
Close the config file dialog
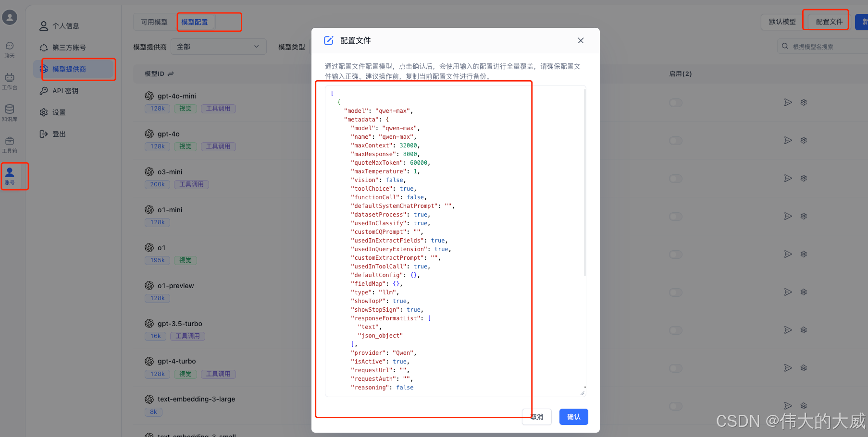[581, 40]
